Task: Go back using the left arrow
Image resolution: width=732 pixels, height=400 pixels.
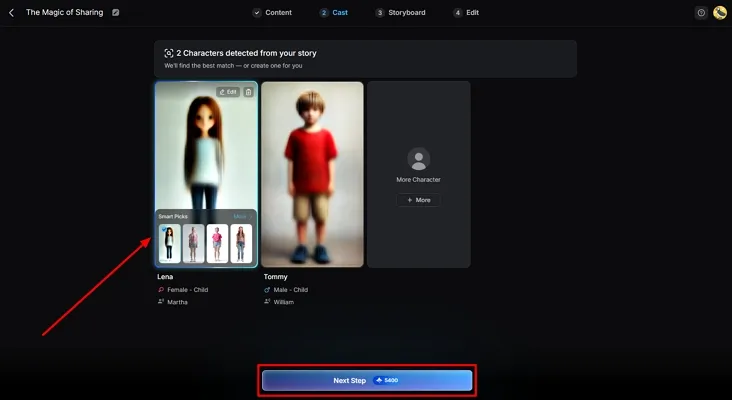Action: point(12,13)
